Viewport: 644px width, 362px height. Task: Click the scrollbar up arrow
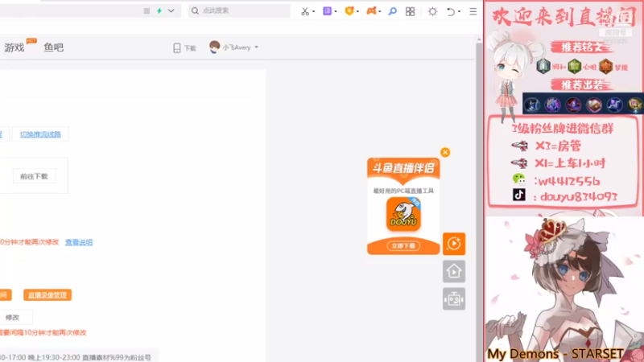click(x=479, y=39)
